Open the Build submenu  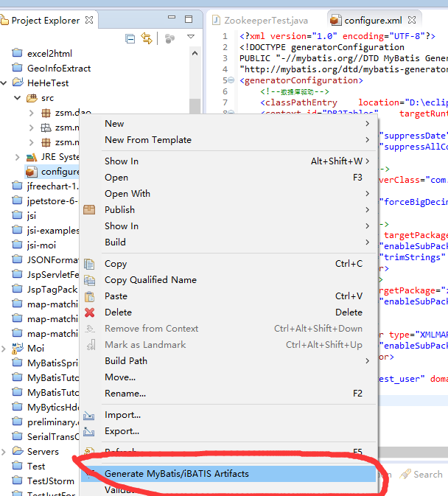point(228,242)
